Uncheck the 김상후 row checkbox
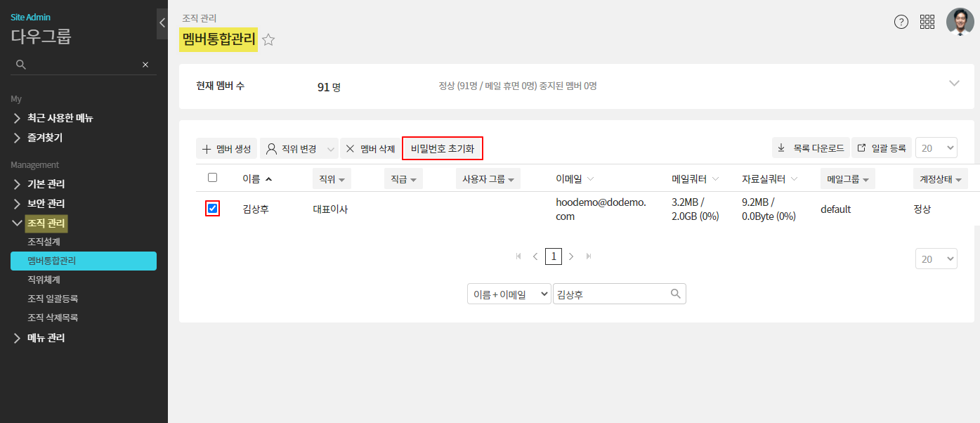 pyautogui.click(x=213, y=208)
